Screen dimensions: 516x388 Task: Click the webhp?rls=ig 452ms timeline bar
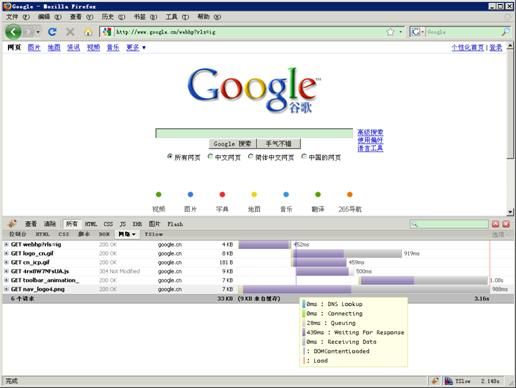coord(265,244)
